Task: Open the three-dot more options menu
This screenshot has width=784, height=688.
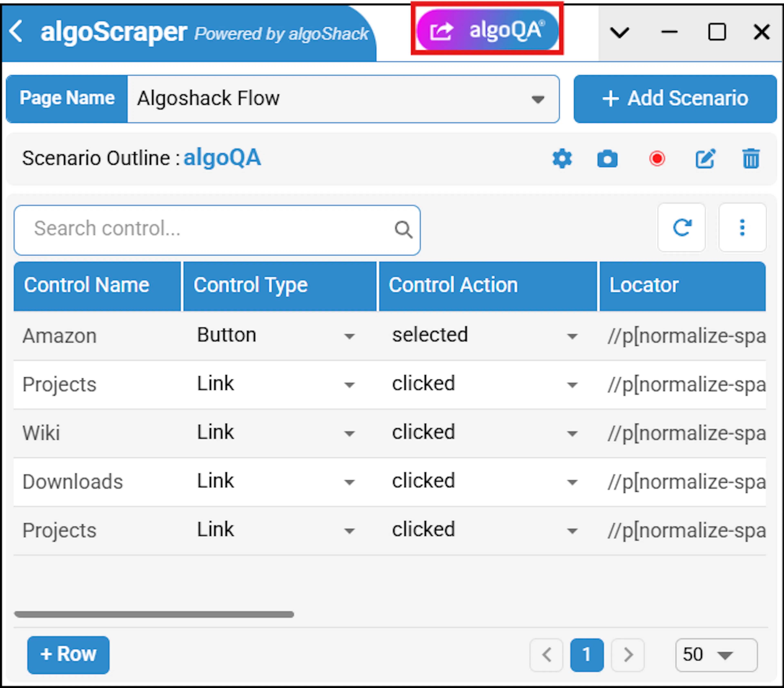Action: click(x=742, y=227)
